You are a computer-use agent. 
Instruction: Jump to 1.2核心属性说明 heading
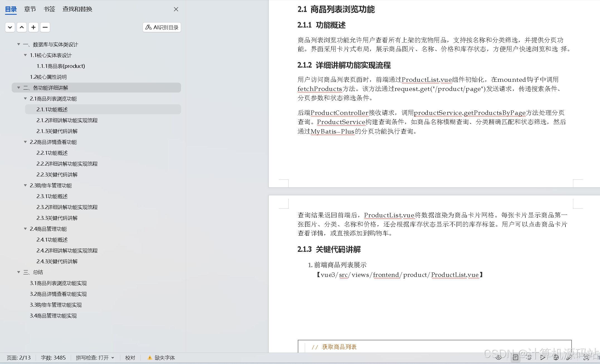[48, 77]
